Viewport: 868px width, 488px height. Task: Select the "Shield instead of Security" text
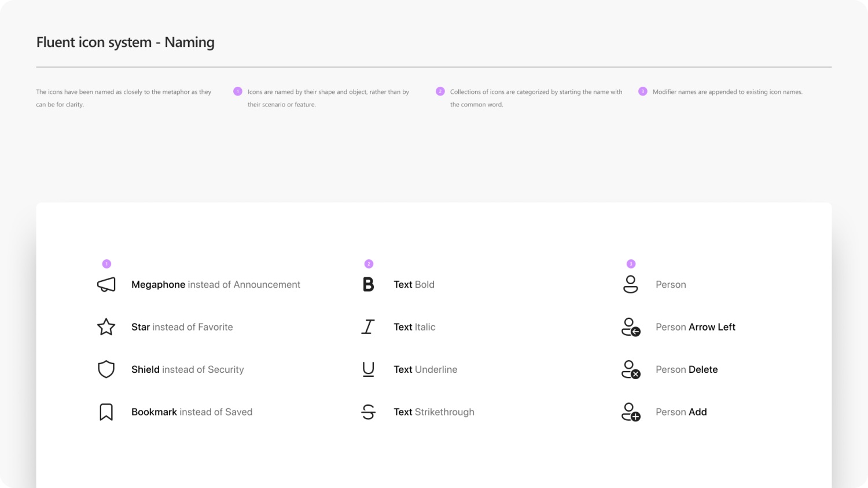click(187, 369)
